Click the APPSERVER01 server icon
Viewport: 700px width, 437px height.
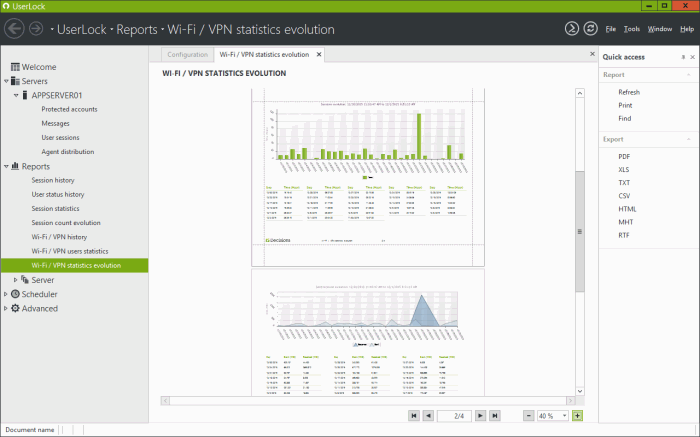tap(25, 95)
